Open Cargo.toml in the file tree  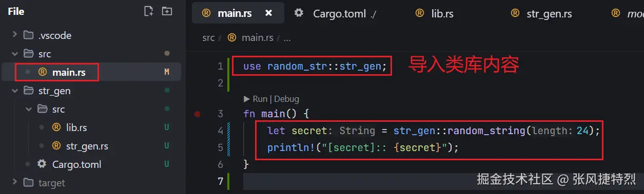(76, 164)
